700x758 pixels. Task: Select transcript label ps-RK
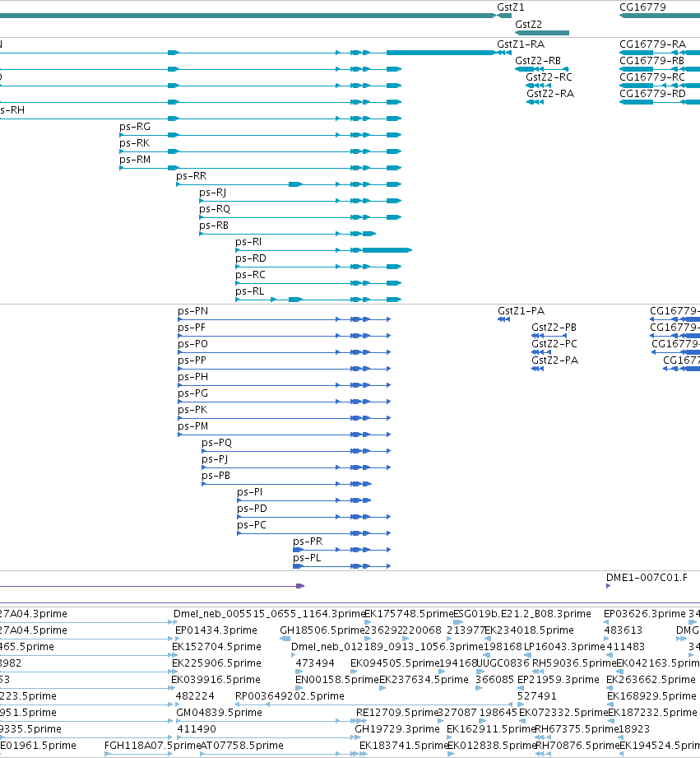(x=134, y=142)
